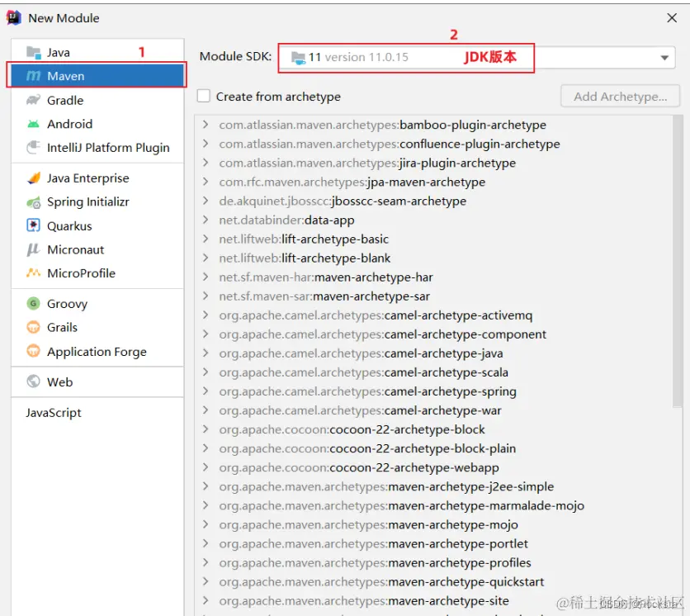
Task: Expand maven-archetype-quickstart chevron
Action: [x=206, y=581]
